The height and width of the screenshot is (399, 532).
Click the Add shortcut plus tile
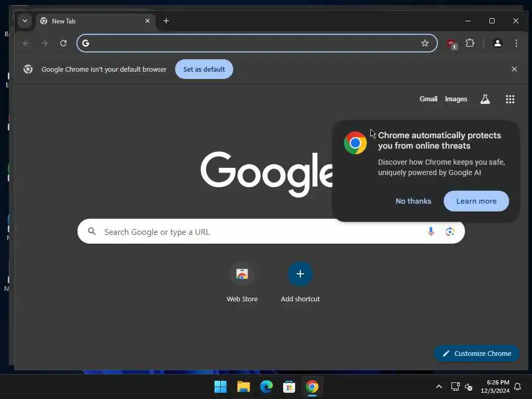click(x=300, y=282)
